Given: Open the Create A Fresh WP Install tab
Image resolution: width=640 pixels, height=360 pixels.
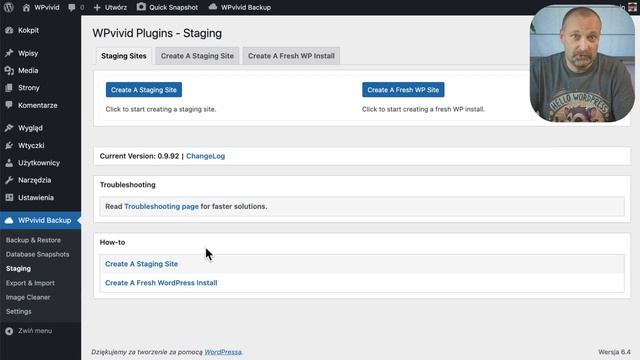Looking at the screenshot, I should point(291,56).
